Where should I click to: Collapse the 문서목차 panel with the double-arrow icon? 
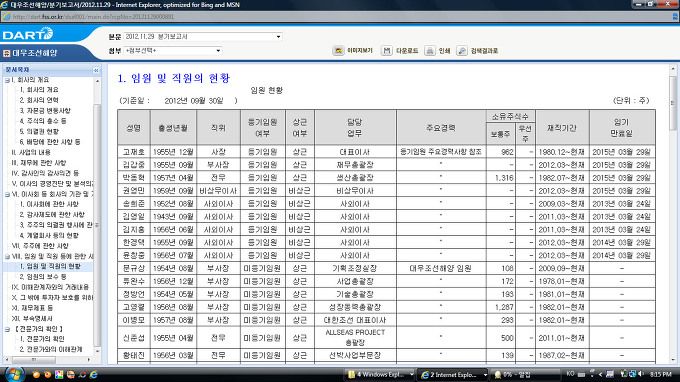(x=96, y=70)
